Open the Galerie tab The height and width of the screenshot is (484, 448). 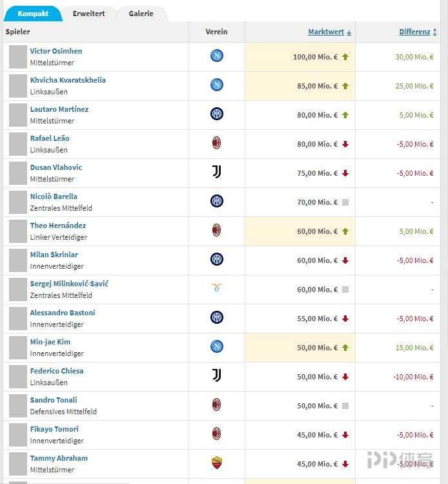tap(141, 14)
